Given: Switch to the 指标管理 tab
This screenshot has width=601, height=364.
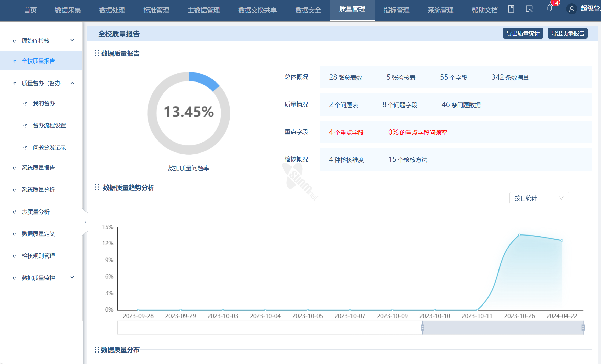Looking at the screenshot, I should point(396,10).
